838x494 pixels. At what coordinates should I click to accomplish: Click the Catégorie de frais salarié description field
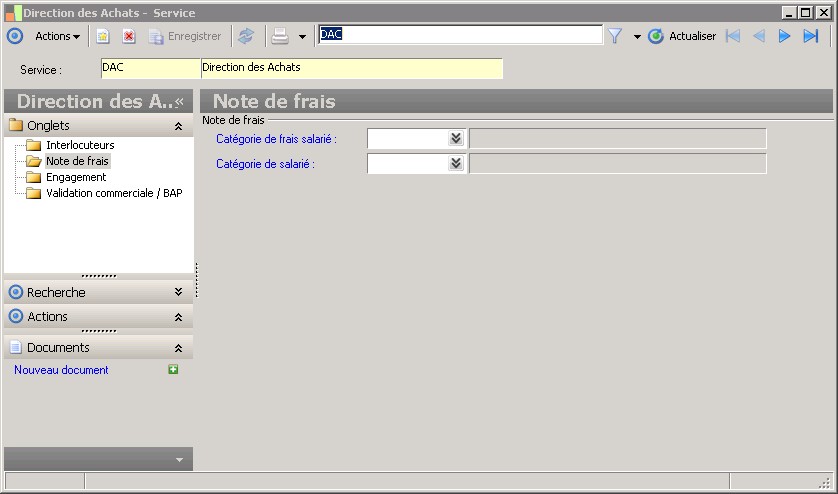tap(618, 138)
